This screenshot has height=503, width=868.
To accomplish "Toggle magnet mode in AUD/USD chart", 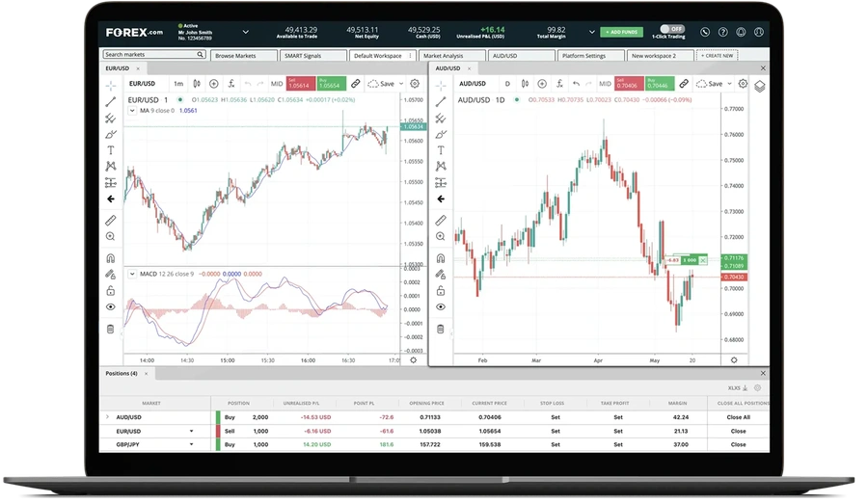I will coord(441,258).
